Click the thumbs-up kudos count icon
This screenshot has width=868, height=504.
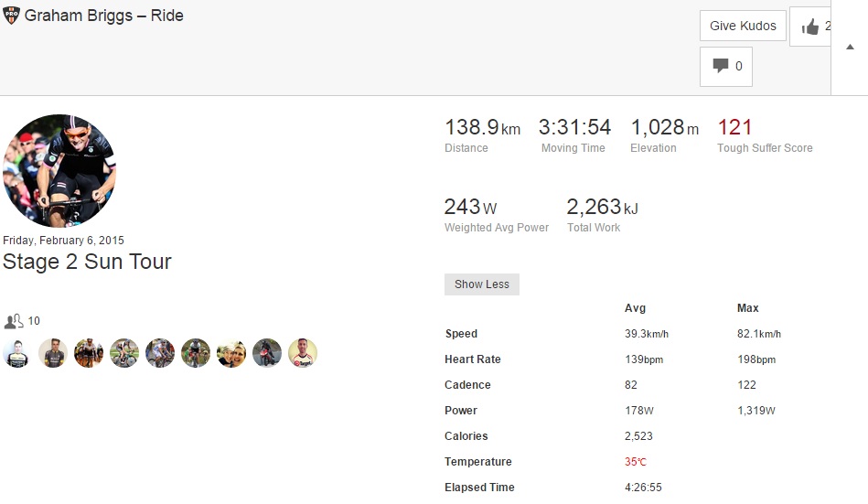click(x=810, y=27)
